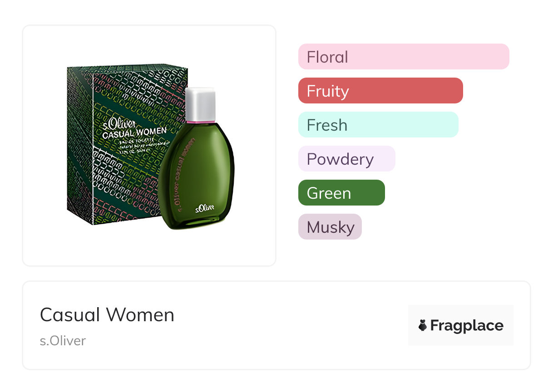
Task: Choose the Fresh accord bar
Action: pos(378,125)
